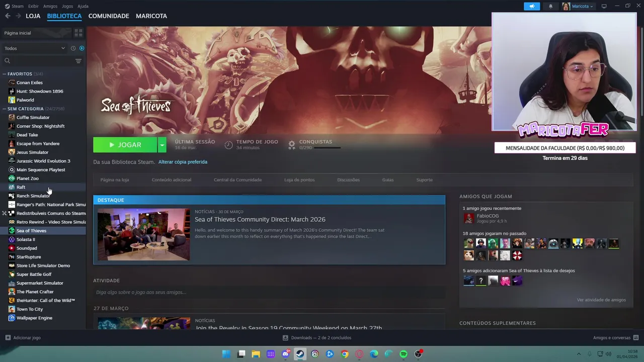Click the blue announcements megaphone button
Image resolution: width=644 pixels, height=362 pixels.
pos(532,6)
